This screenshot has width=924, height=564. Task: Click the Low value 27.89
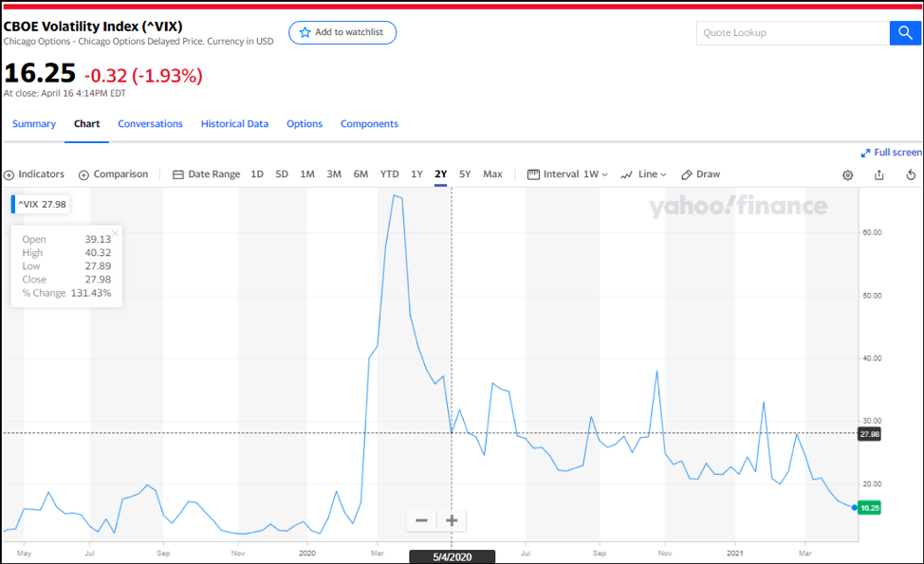(x=98, y=266)
